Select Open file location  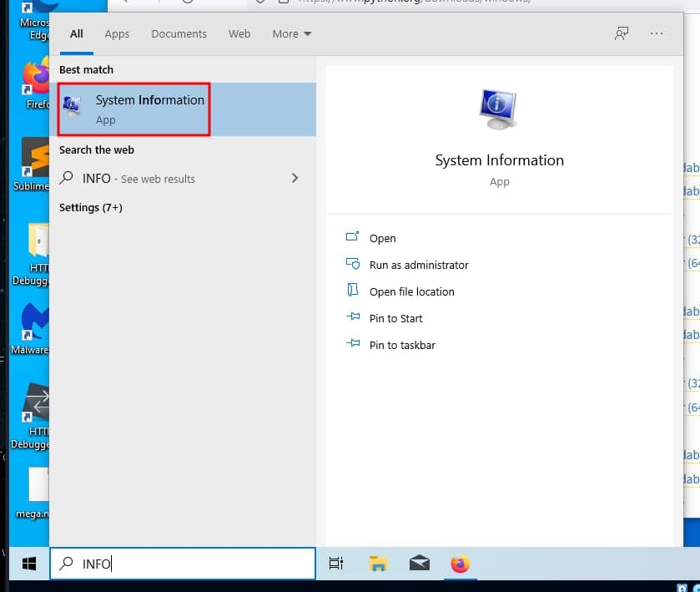(411, 291)
